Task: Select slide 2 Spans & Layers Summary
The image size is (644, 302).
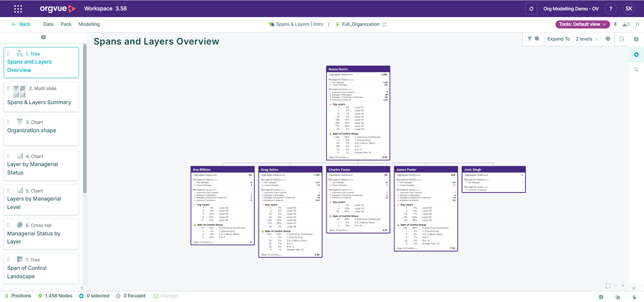Action: coord(41,97)
